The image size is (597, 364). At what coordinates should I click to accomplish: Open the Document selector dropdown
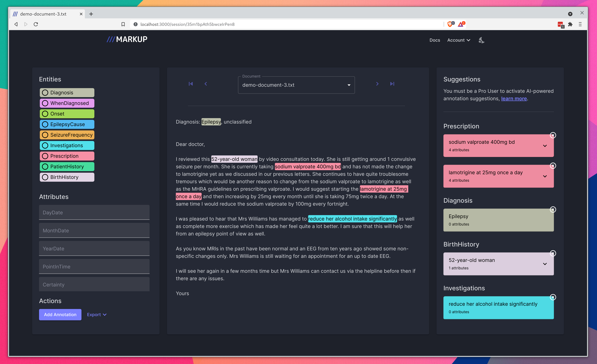(296, 85)
